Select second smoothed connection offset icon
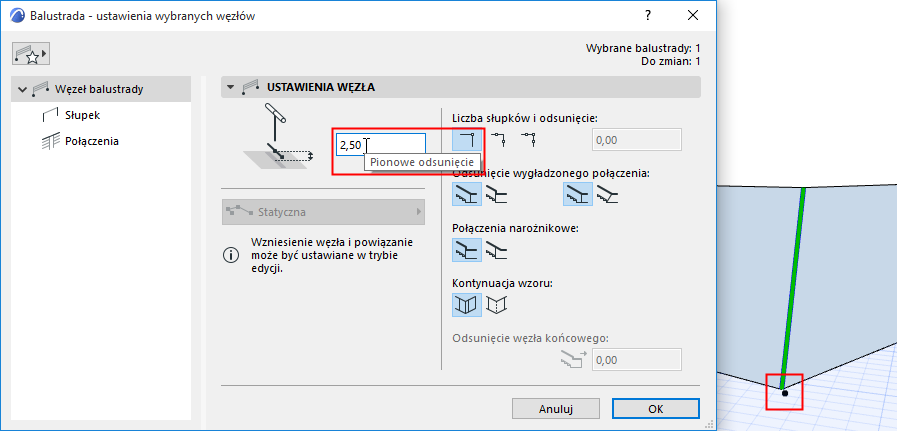Viewport: 897px width, 431px height. [497, 196]
